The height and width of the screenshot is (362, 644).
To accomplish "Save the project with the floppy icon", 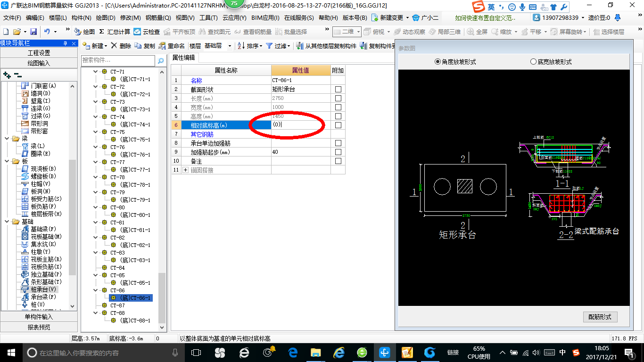I will click(x=33, y=32).
